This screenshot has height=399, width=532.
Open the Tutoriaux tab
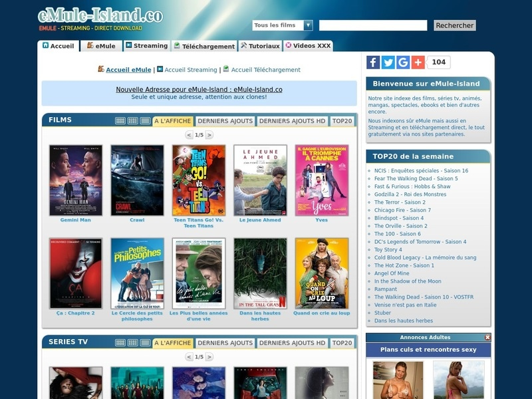pyautogui.click(x=260, y=46)
